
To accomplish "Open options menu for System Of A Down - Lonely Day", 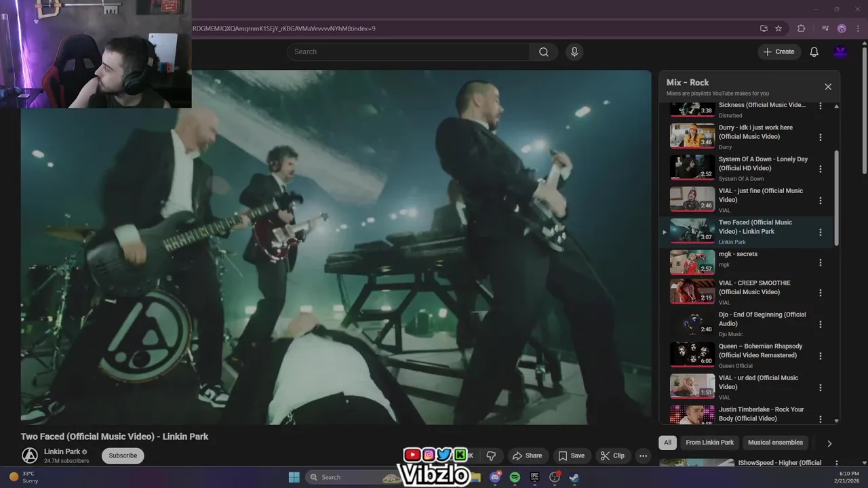I will coord(820,169).
